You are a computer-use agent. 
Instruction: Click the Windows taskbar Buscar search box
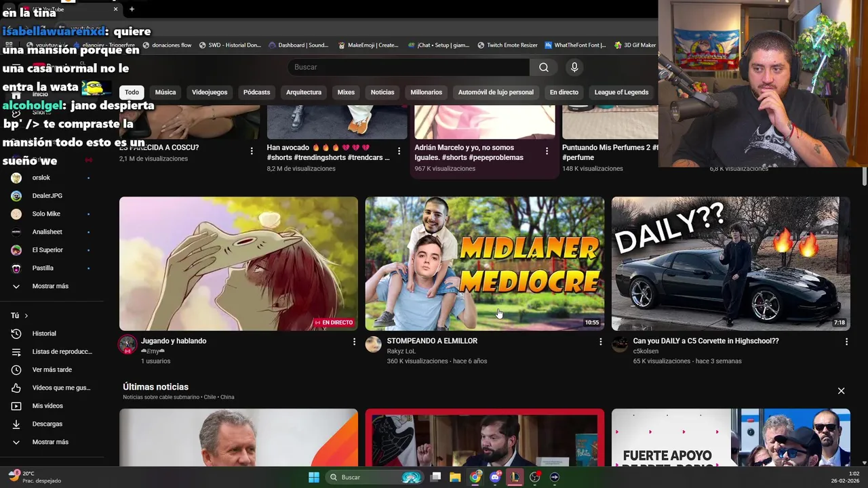(x=373, y=477)
